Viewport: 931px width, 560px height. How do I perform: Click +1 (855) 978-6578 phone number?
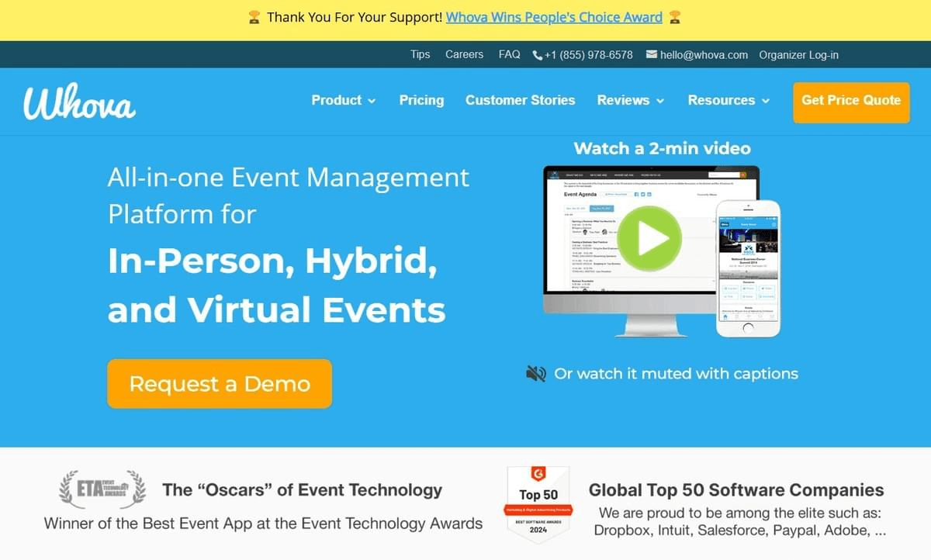click(x=588, y=55)
